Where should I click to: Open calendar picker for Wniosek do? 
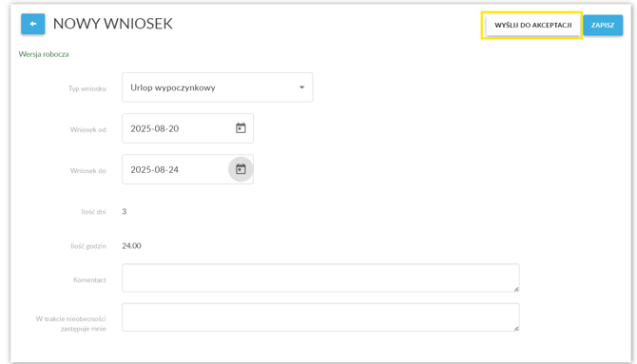pos(241,169)
